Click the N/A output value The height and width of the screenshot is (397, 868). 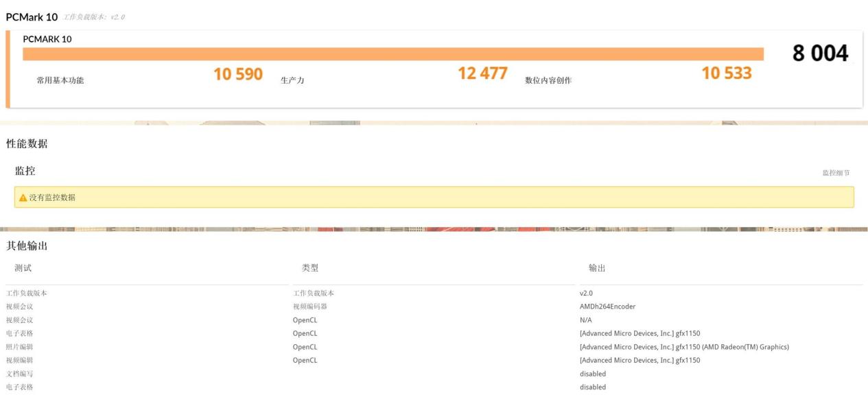pyautogui.click(x=586, y=320)
